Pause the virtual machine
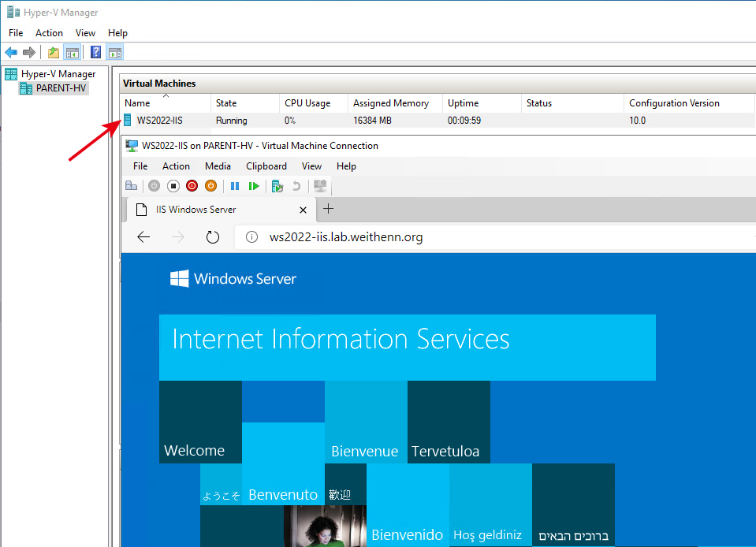The height and width of the screenshot is (547, 756). 235,186
